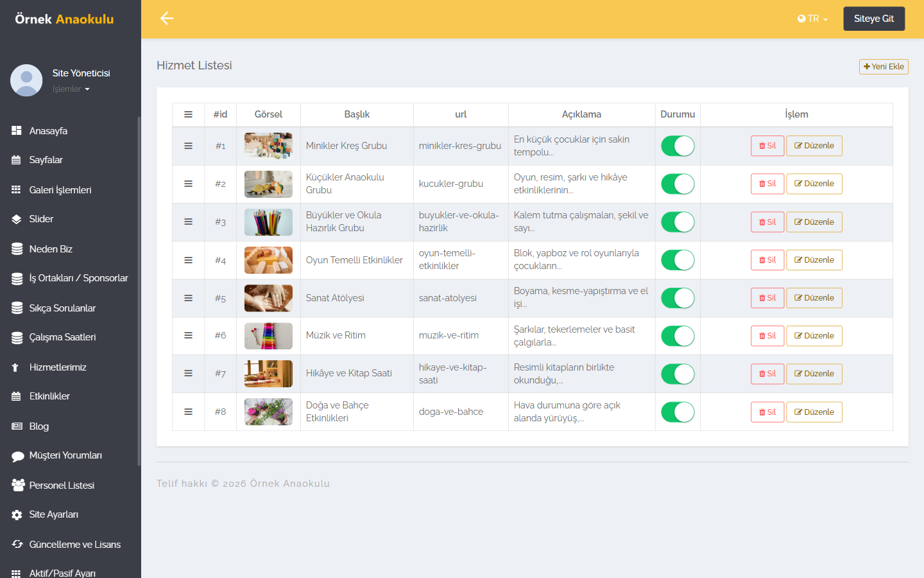The image size is (924, 578).
Task: Click the Site Ayarları gear icon
Action: click(17, 514)
